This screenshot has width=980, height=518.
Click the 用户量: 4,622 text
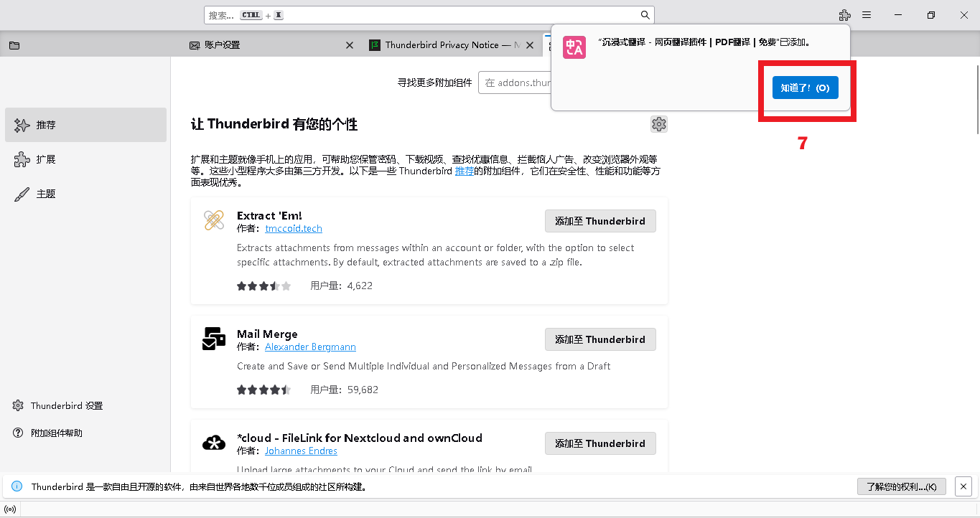pos(342,286)
